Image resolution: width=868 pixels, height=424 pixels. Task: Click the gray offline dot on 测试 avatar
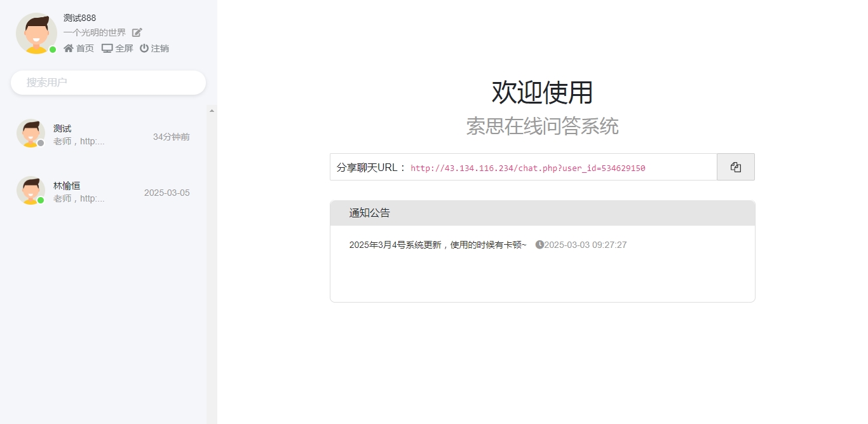click(41, 143)
